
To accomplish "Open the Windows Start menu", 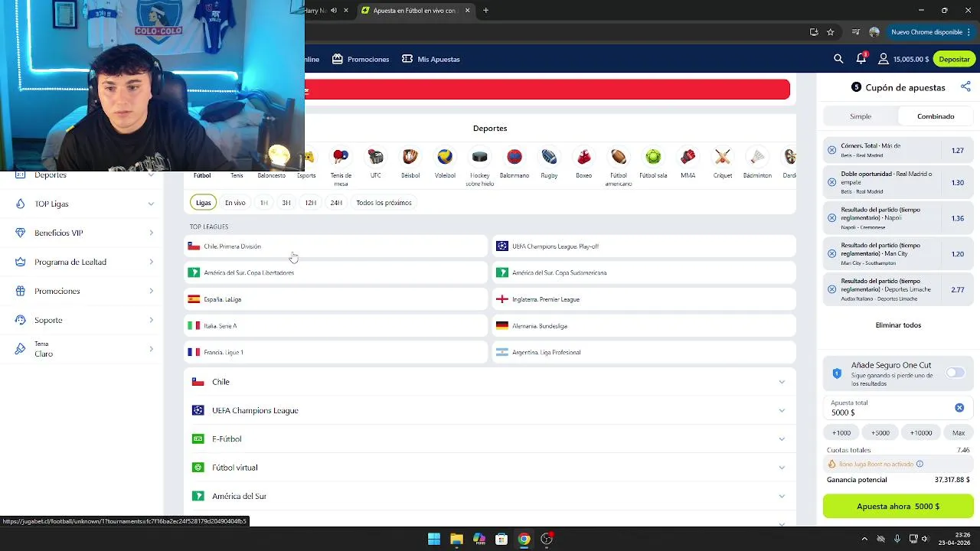I will click(434, 539).
